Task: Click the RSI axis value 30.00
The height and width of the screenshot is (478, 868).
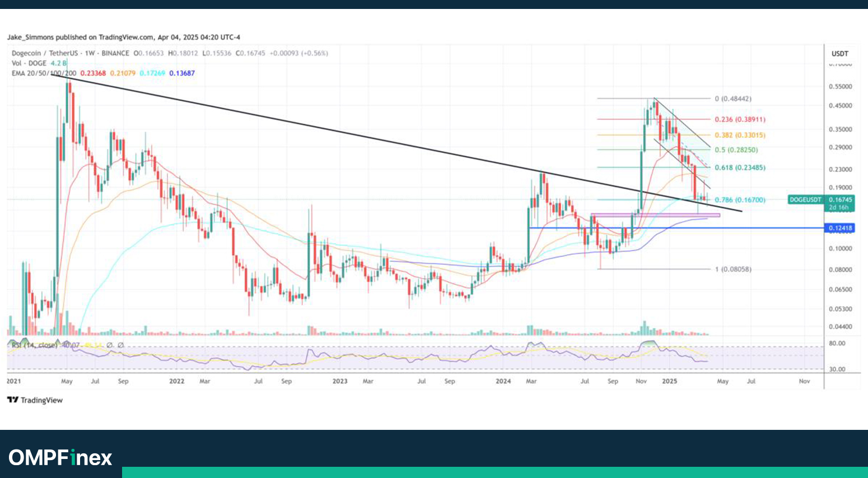Action: [x=837, y=369]
